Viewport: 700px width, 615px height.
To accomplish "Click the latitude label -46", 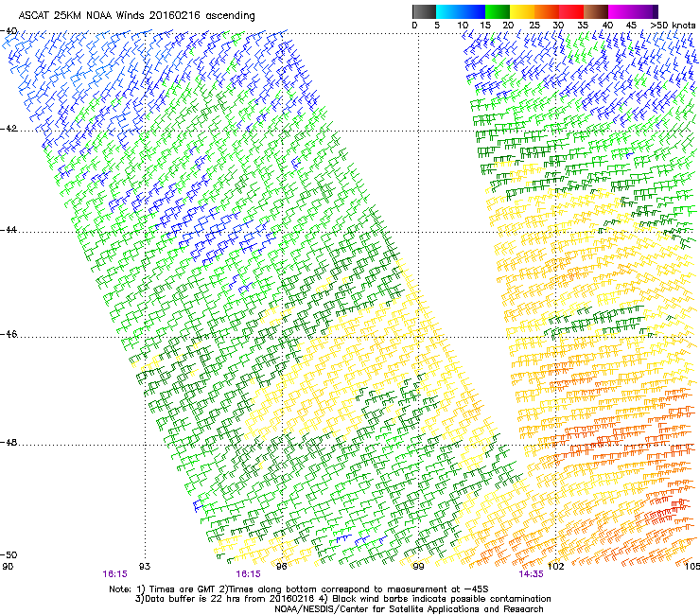I will pos(9,334).
